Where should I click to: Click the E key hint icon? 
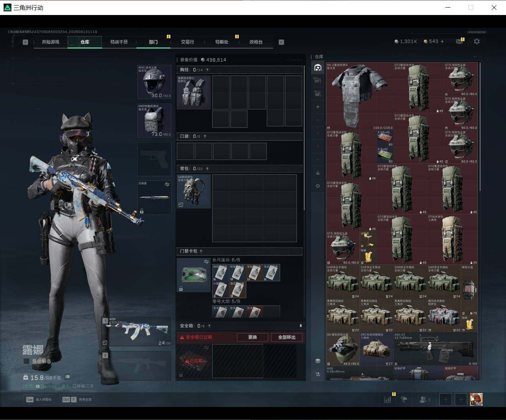(x=281, y=42)
